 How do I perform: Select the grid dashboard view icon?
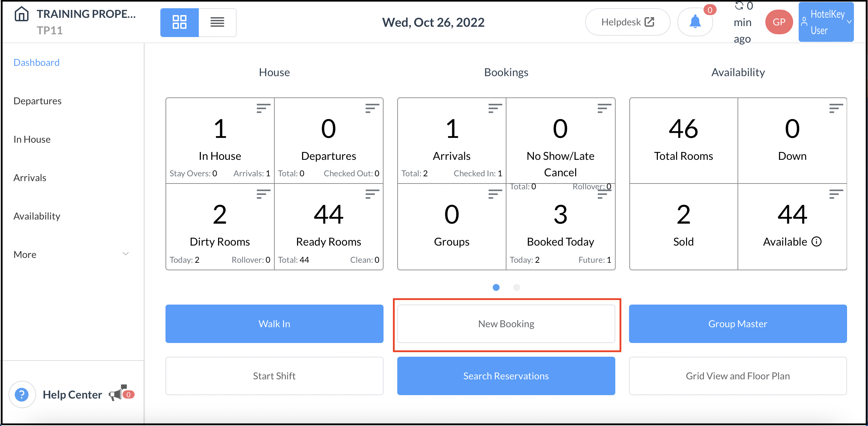180,22
